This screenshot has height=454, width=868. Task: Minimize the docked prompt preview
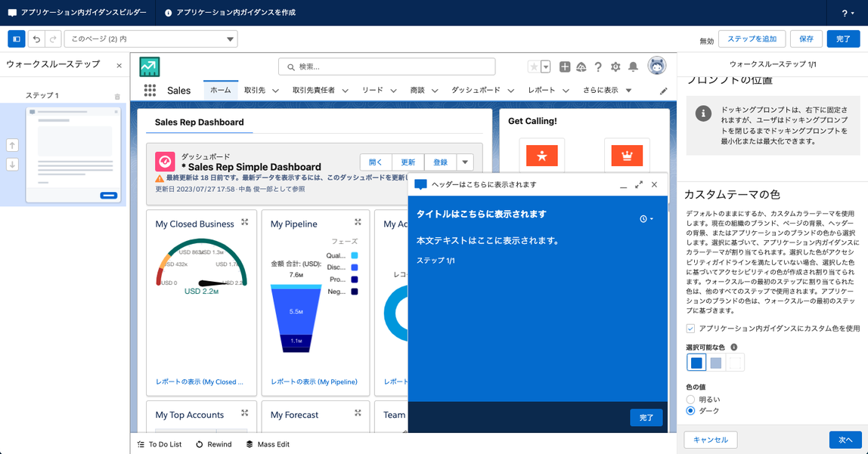623,185
